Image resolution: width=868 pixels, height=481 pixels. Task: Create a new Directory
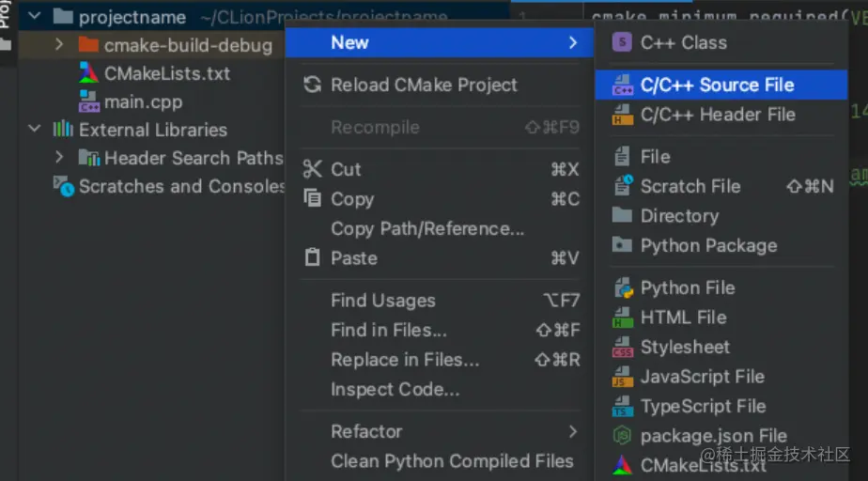point(721,216)
